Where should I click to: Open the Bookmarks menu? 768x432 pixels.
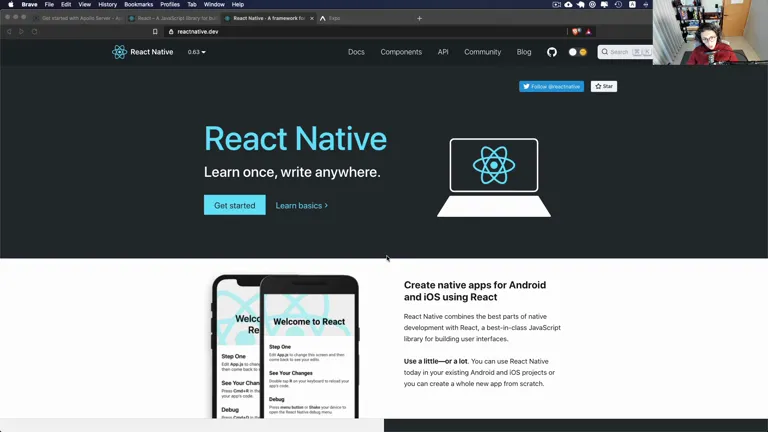[x=139, y=4]
